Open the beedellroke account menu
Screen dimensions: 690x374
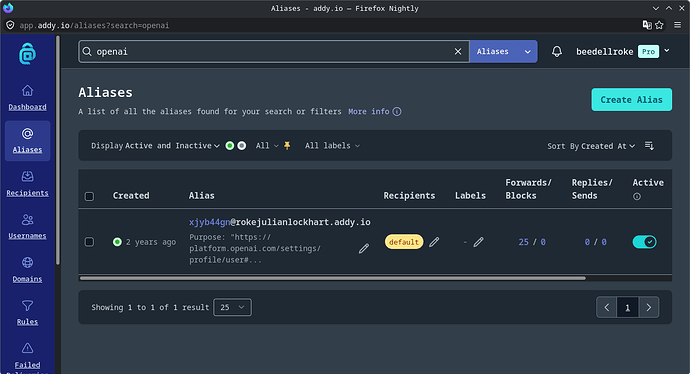point(623,51)
